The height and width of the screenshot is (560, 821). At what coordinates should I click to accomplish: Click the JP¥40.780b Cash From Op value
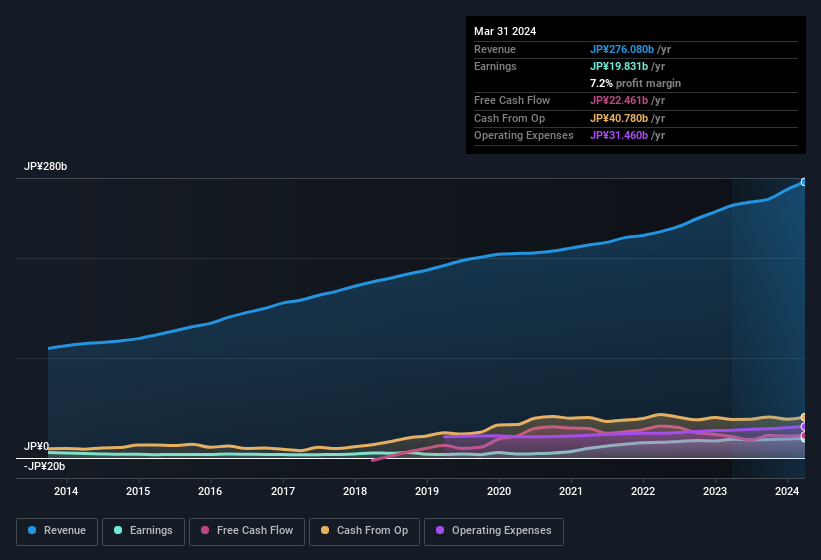tap(624, 118)
